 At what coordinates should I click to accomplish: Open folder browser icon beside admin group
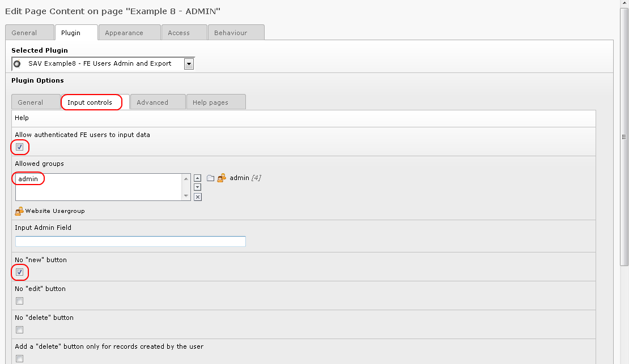pos(210,178)
